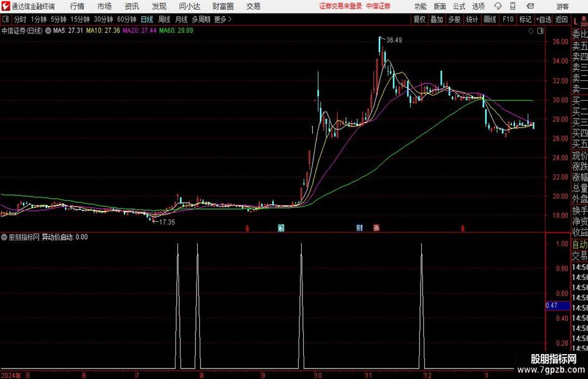Click the 叠加 overlay toolbar button

(437, 19)
